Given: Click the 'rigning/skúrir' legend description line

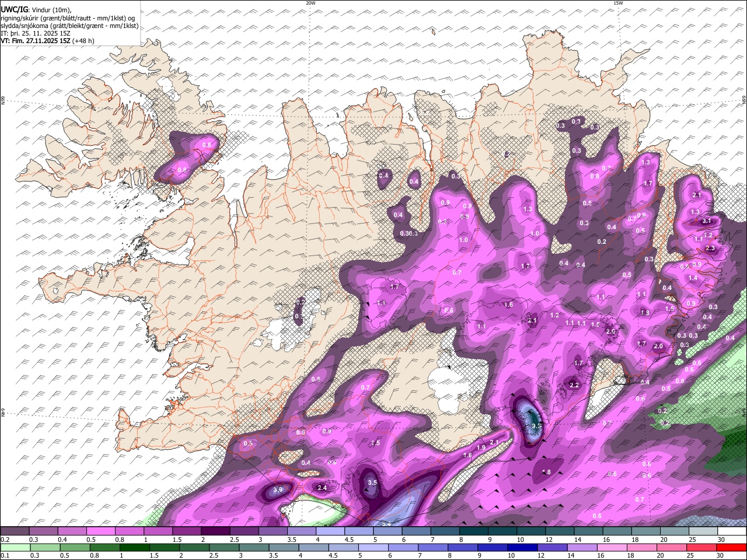Looking at the screenshot, I should (x=68, y=17).
